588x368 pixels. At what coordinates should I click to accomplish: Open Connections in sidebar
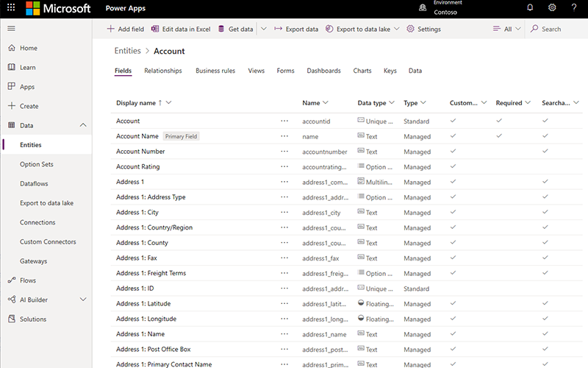(x=37, y=222)
